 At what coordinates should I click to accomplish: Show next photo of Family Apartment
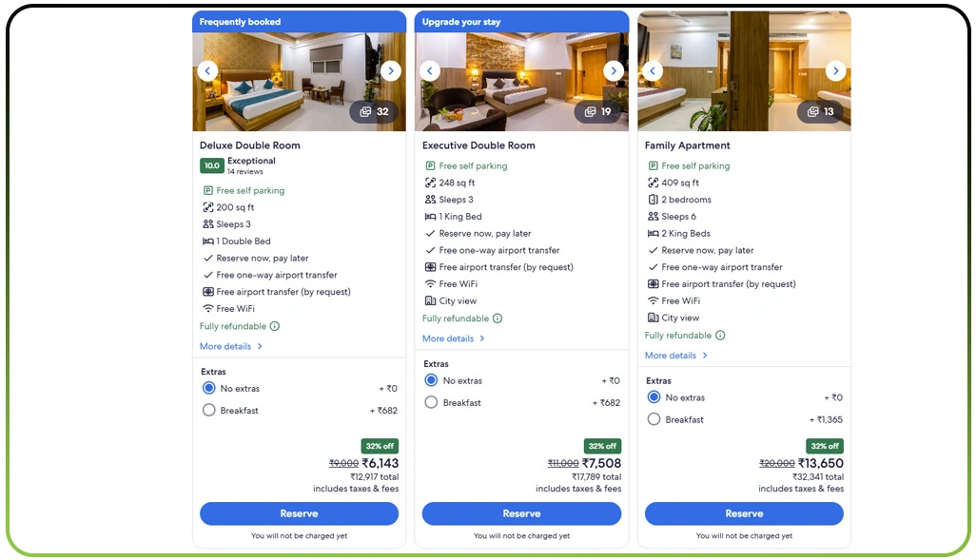coord(836,71)
